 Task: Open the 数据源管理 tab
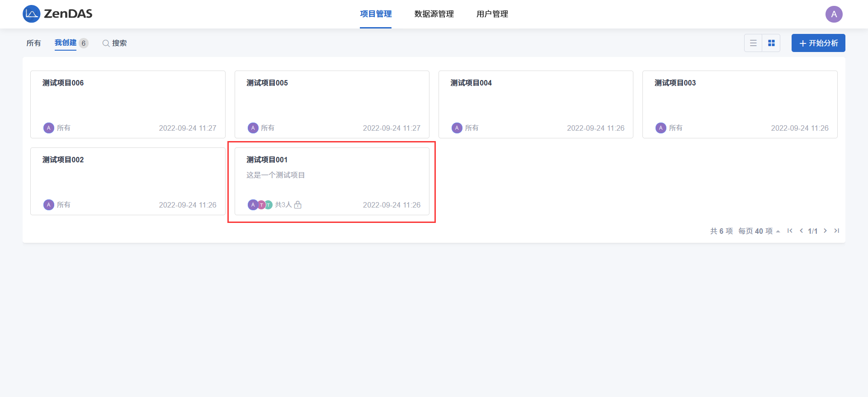(434, 14)
